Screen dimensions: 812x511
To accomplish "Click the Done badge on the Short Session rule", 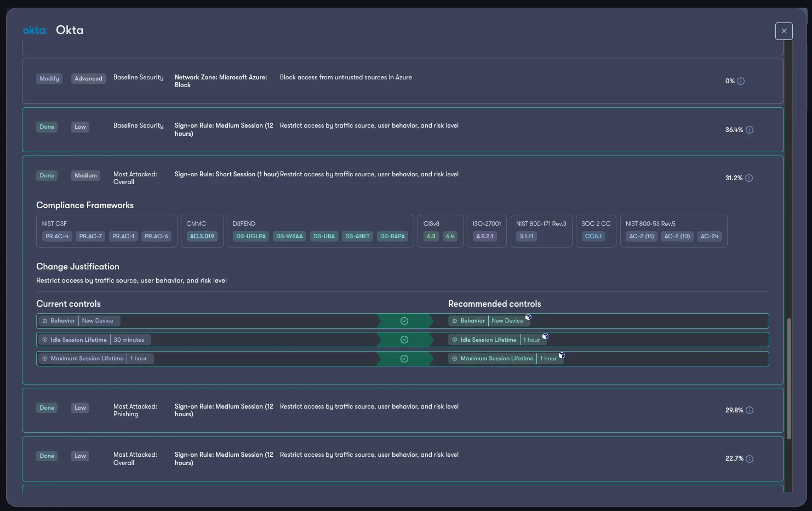I will click(47, 175).
